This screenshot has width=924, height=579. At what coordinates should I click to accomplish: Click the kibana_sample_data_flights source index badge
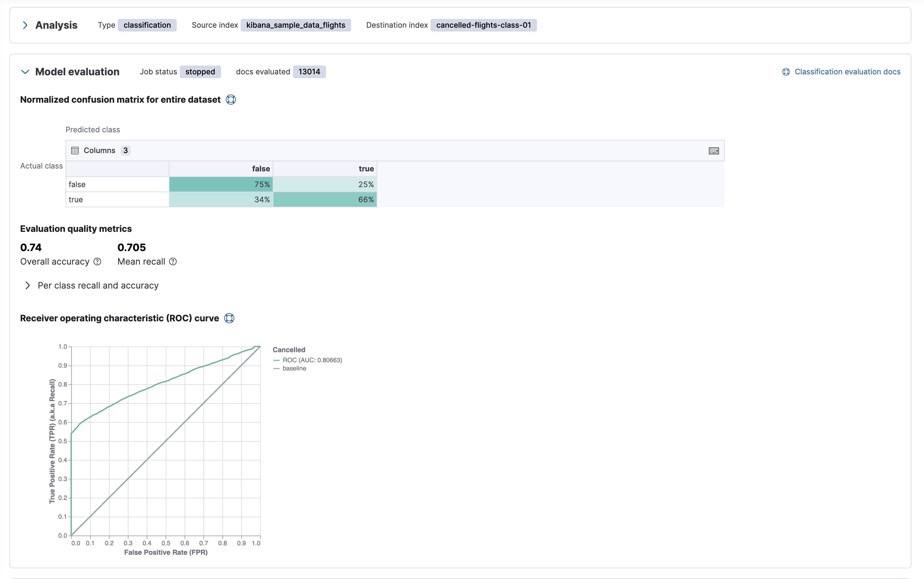(x=295, y=25)
